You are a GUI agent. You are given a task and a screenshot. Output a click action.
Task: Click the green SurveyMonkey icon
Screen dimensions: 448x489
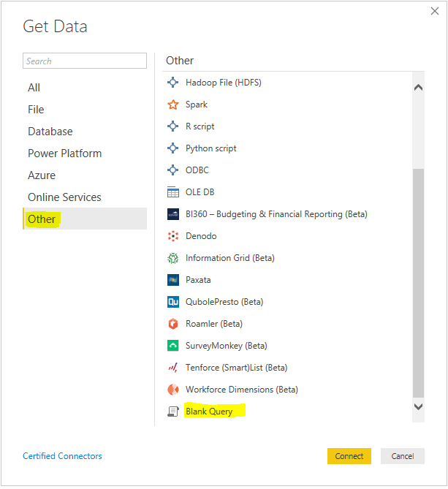(x=172, y=346)
